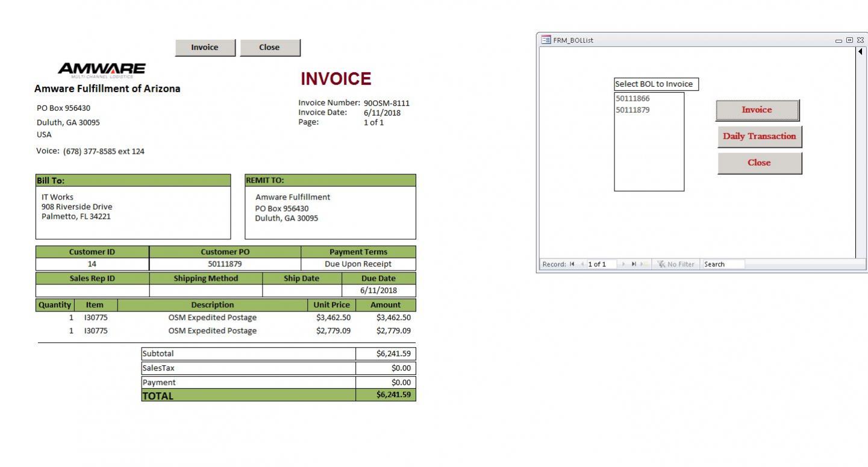The width and height of the screenshot is (868, 467).
Task: Click the large INVOICE heading
Action: (x=336, y=79)
